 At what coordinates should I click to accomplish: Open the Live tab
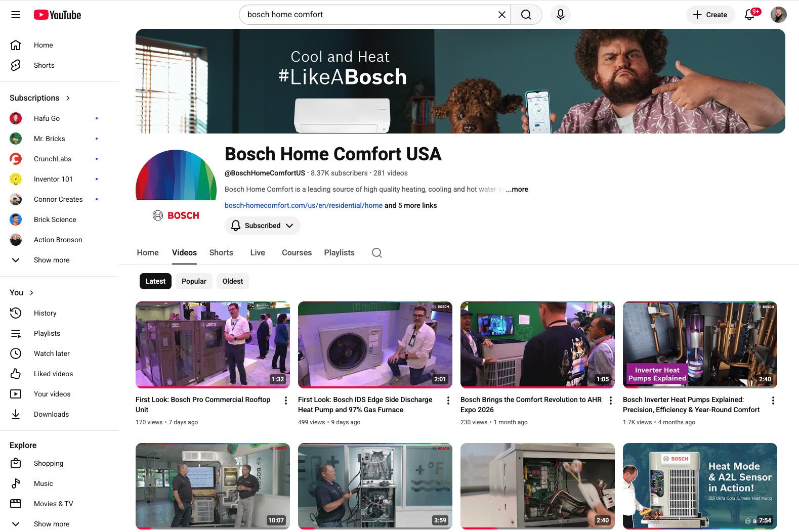coord(258,252)
